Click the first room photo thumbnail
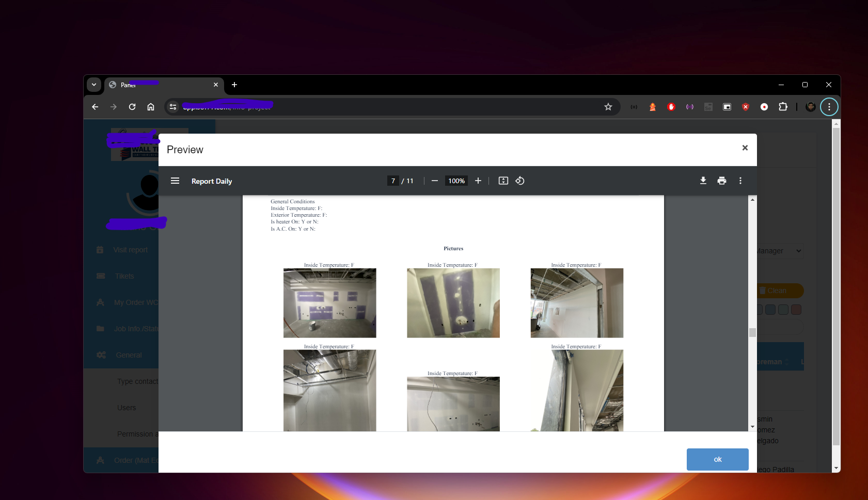 (329, 303)
